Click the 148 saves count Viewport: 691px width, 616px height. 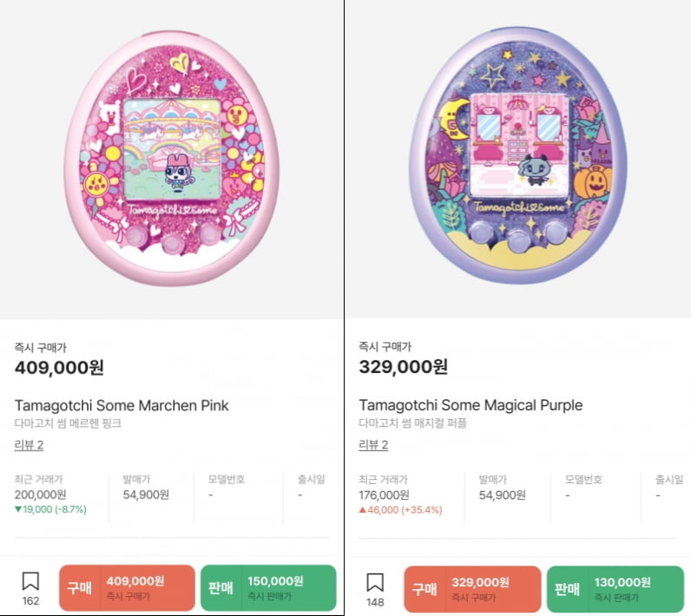375,602
